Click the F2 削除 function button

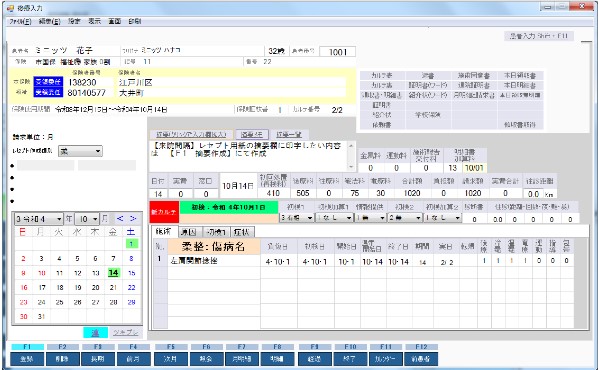pyautogui.click(x=63, y=359)
